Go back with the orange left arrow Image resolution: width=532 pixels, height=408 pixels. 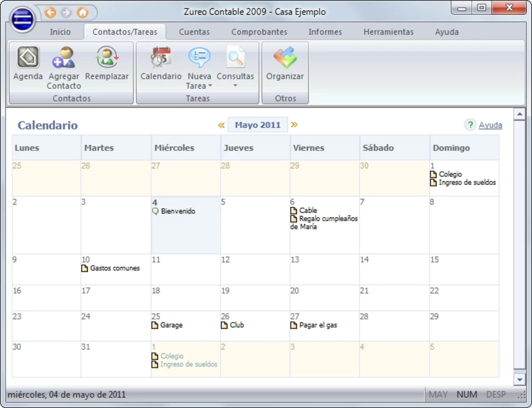tap(50, 13)
